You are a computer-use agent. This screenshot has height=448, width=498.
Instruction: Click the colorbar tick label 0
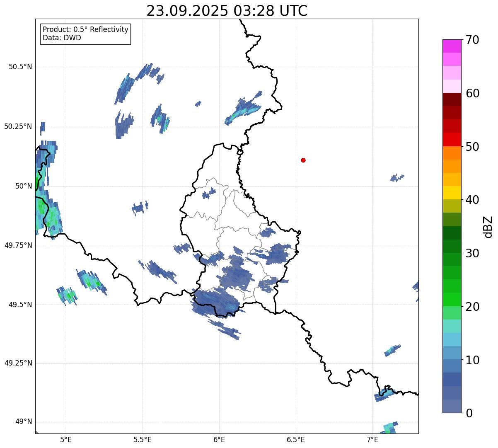pyautogui.click(x=469, y=413)
